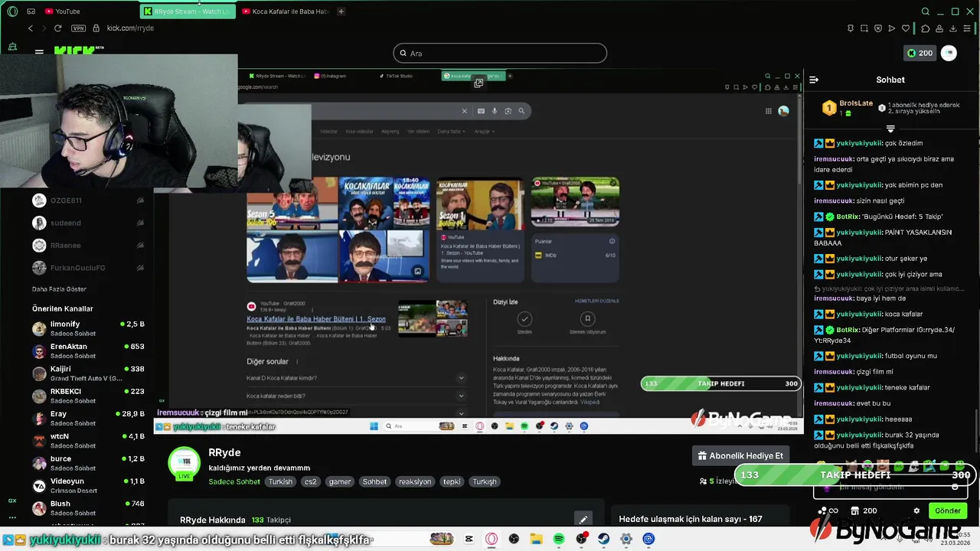Screen dimensions: 980x551
Task: Open Spotify from the Windows taskbar
Action: [x=559, y=539]
